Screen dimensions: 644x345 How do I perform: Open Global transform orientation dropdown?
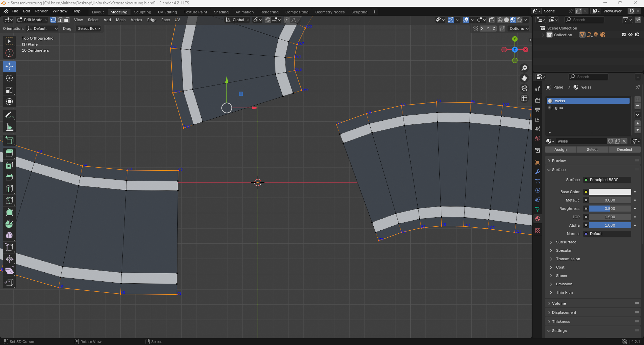238,20
